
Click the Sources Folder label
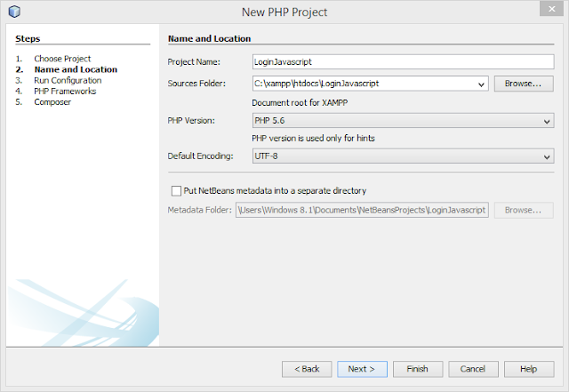point(196,84)
